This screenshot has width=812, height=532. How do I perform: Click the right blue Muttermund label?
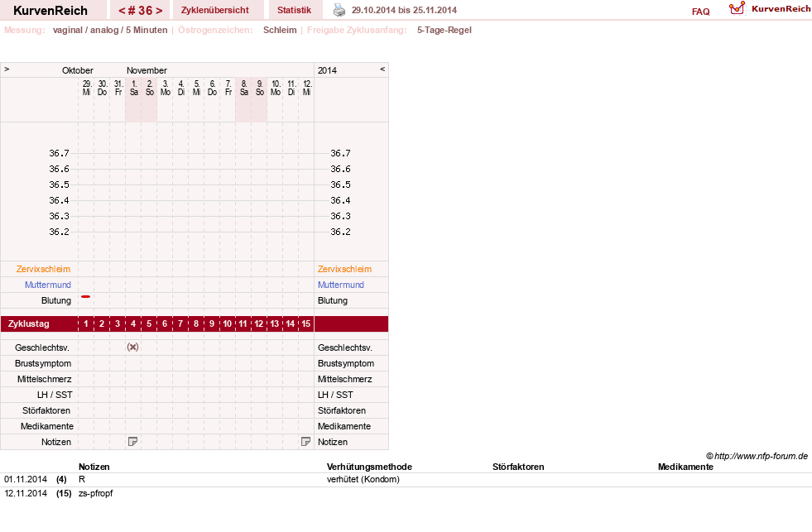[x=341, y=285]
